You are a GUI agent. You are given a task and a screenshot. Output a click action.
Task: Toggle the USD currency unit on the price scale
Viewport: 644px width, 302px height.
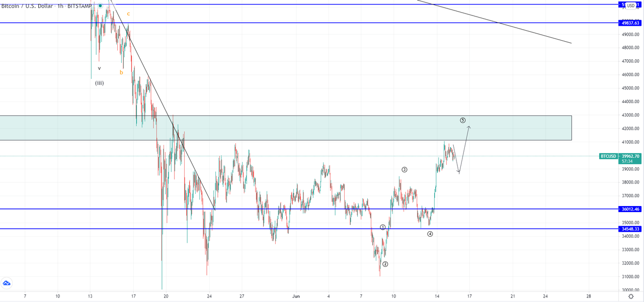(x=631, y=6)
